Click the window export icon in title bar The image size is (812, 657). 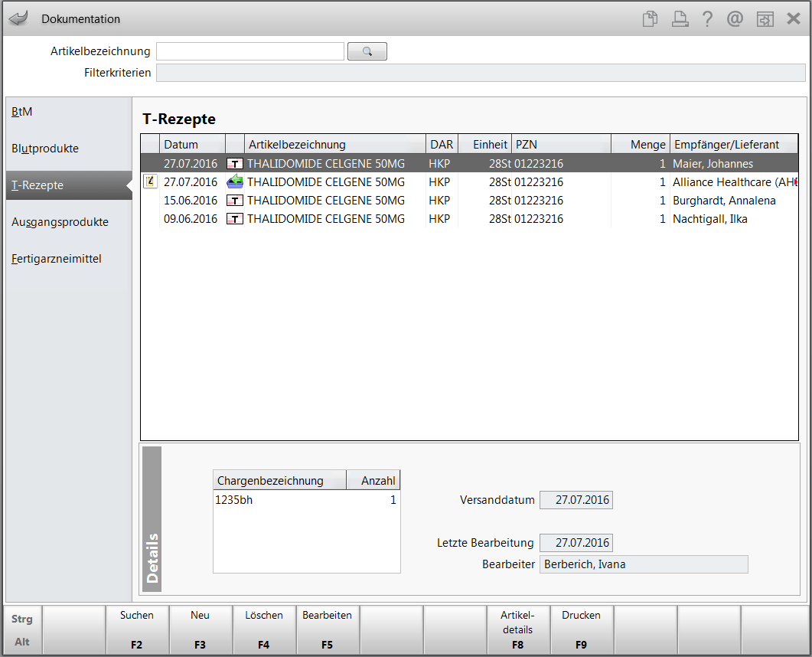(x=765, y=19)
